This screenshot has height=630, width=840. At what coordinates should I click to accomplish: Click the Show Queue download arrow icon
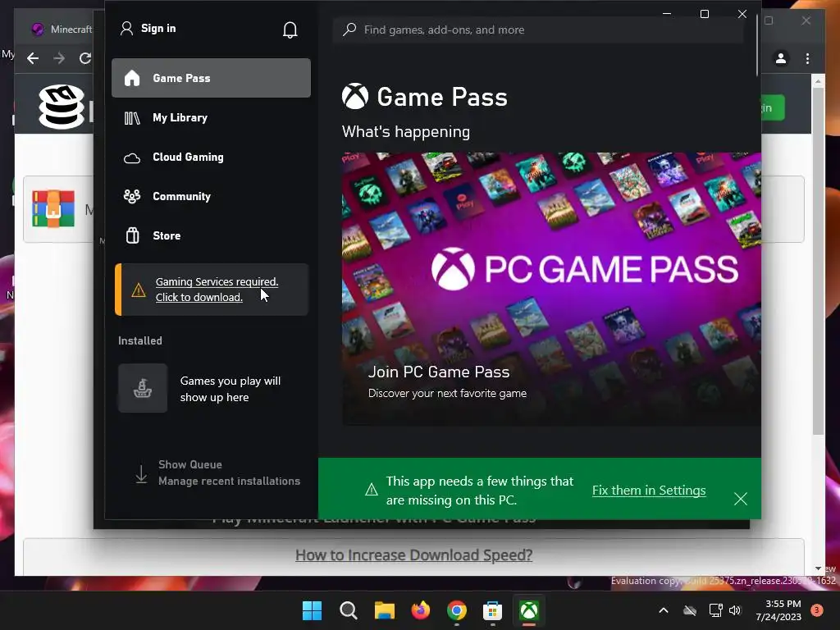pyautogui.click(x=141, y=473)
